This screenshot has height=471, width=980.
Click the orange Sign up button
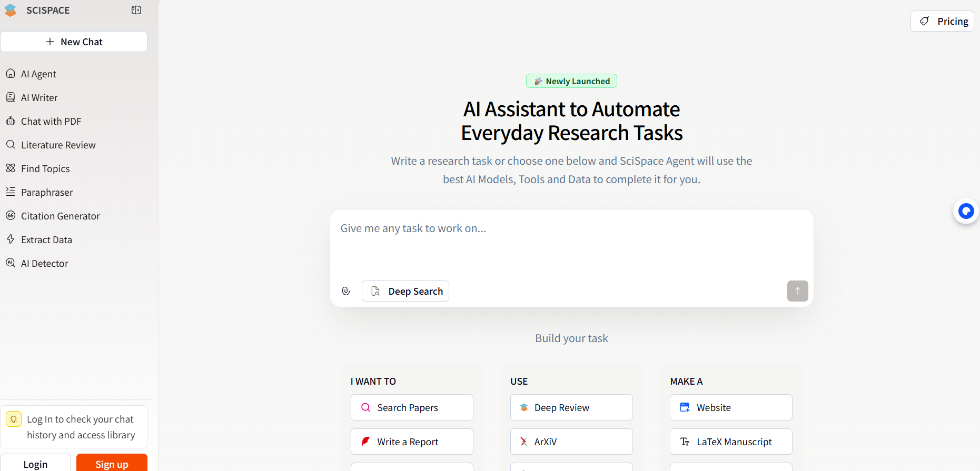pyautogui.click(x=112, y=464)
